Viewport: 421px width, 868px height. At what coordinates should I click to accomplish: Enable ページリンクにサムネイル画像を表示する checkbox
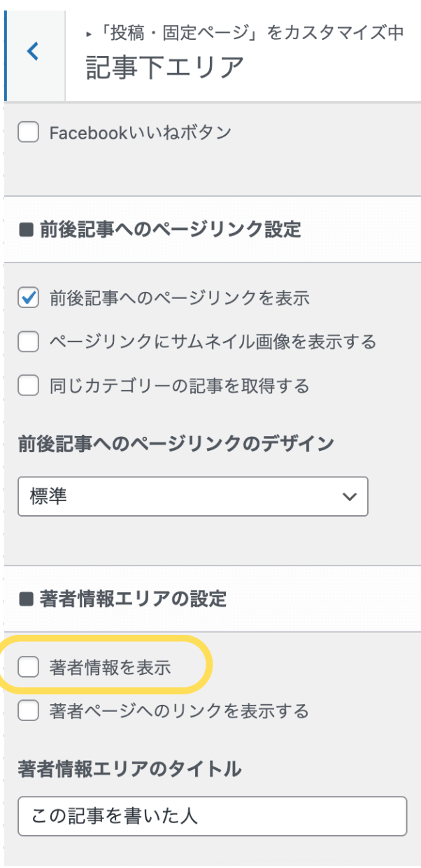28,342
